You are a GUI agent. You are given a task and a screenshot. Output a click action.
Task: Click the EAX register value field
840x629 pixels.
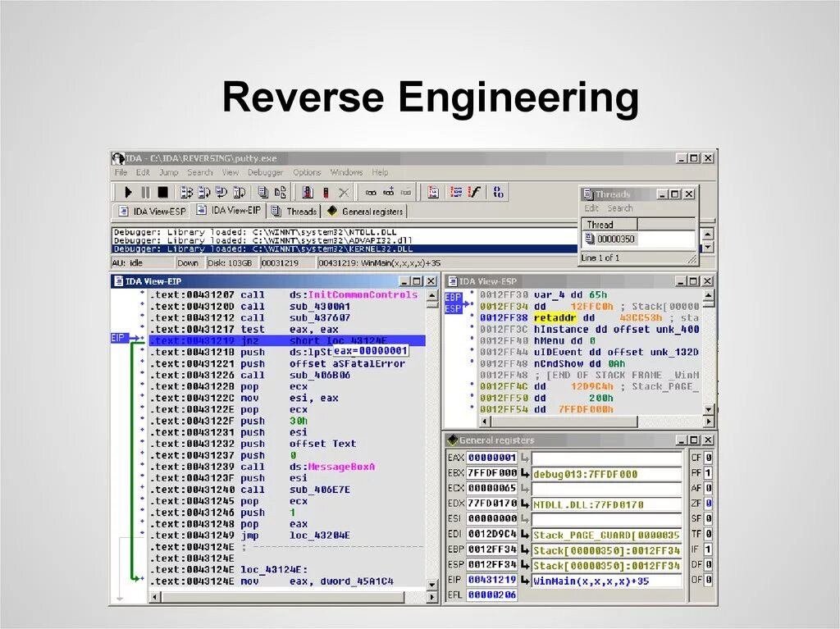pyautogui.click(x=492, y=458)
